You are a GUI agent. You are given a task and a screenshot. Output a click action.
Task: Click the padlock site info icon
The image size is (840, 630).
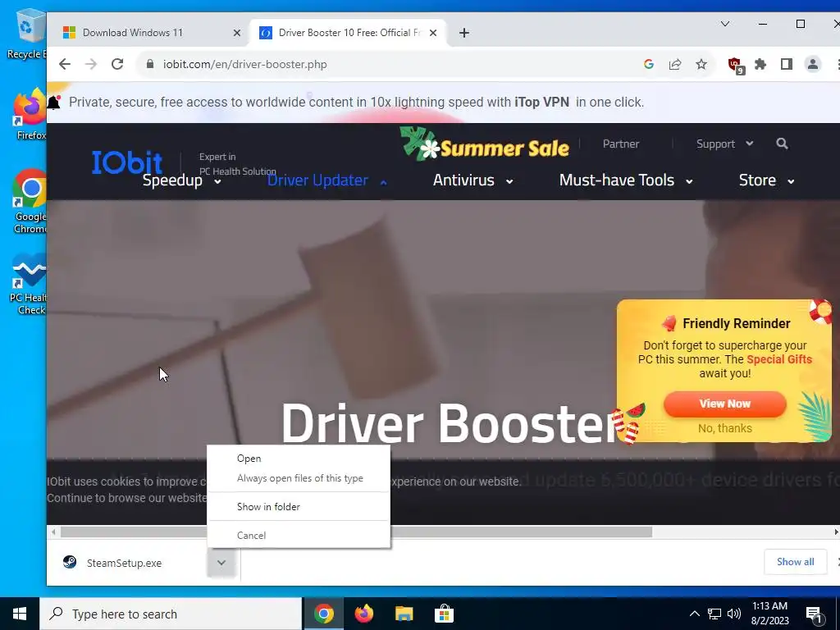tap(151, 64)
